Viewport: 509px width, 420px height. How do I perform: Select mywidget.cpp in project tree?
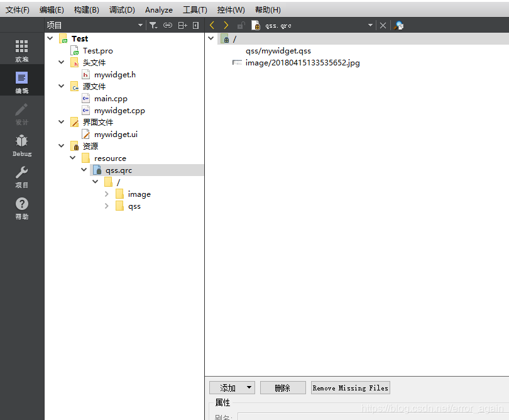(119, 111)
